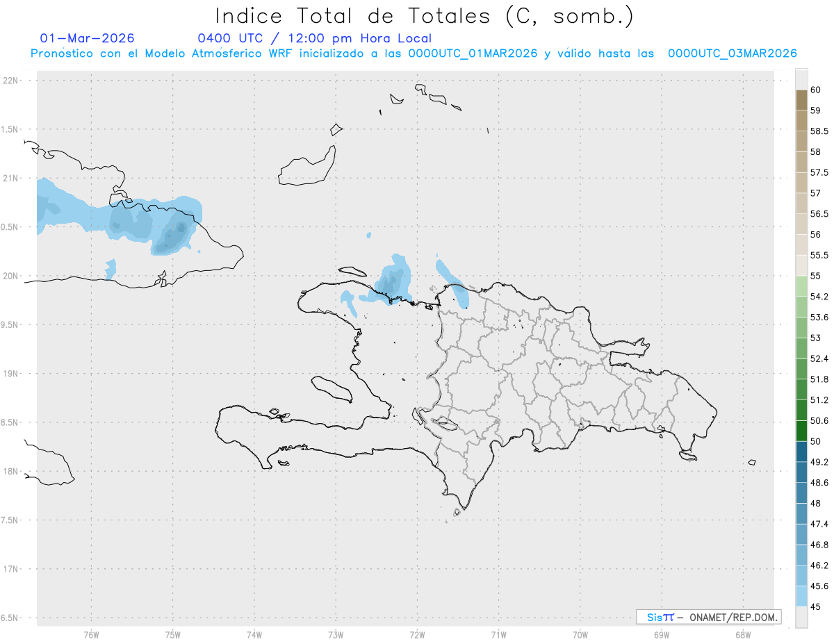This screenshot has height=644, width=834.
Task: Click the latitude label '18N'
Action: click(10, 471)
